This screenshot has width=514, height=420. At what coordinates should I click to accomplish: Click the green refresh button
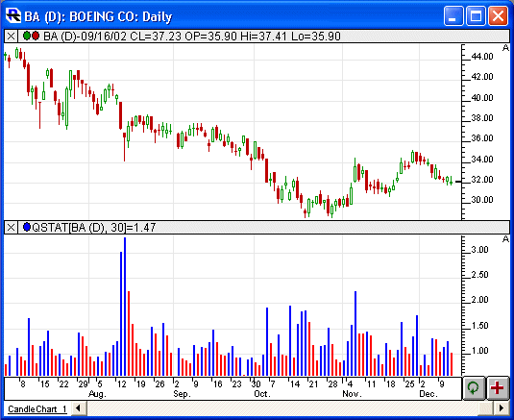click(474, 388)
